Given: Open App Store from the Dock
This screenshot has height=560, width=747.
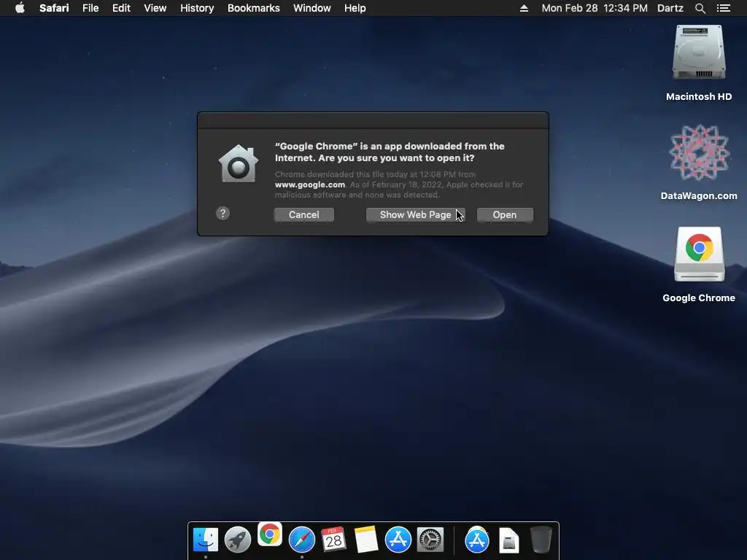Looking at the screenshot, I should coord(398,540).
